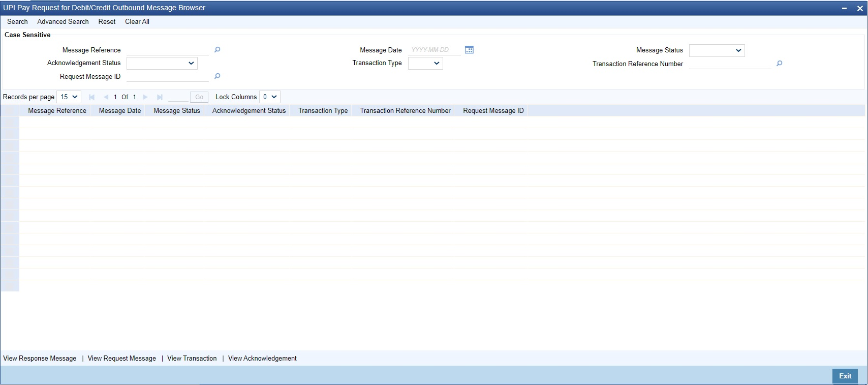This screenshot has height=385, width=868.
Task: Click Reset in the top menu
Action: coord(107,21)
